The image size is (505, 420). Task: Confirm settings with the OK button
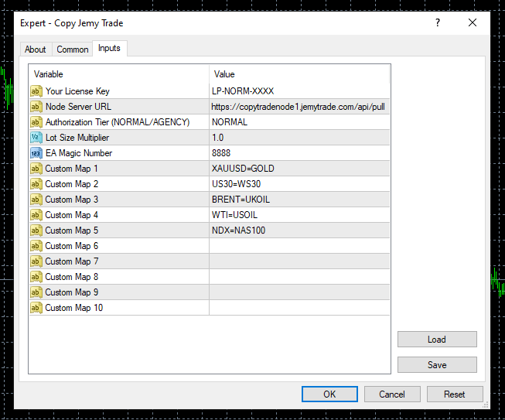tap(329, 394)
